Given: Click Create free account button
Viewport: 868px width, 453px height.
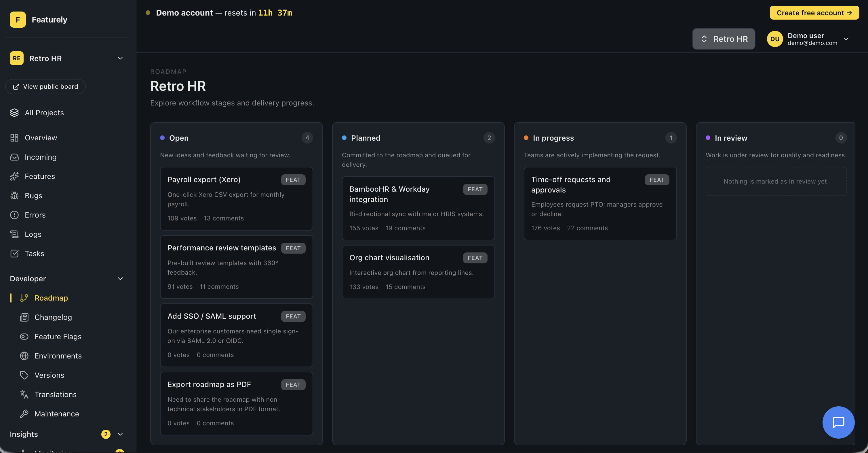Looking at the screenshot, I should pyautogui.click(x=814, y=13).
